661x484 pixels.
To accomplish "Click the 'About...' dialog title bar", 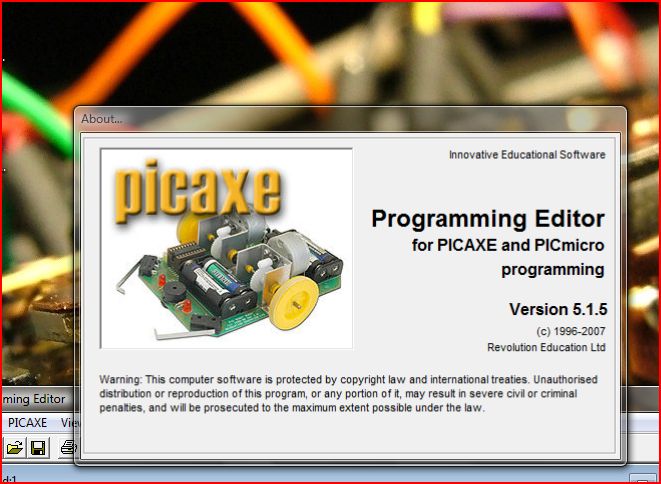I will (350, 119).
